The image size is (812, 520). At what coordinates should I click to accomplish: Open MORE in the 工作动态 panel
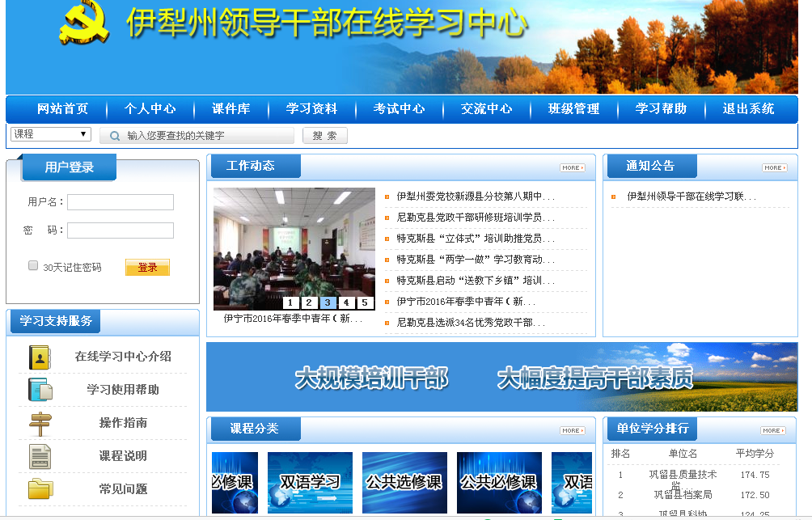coord(572,168)
